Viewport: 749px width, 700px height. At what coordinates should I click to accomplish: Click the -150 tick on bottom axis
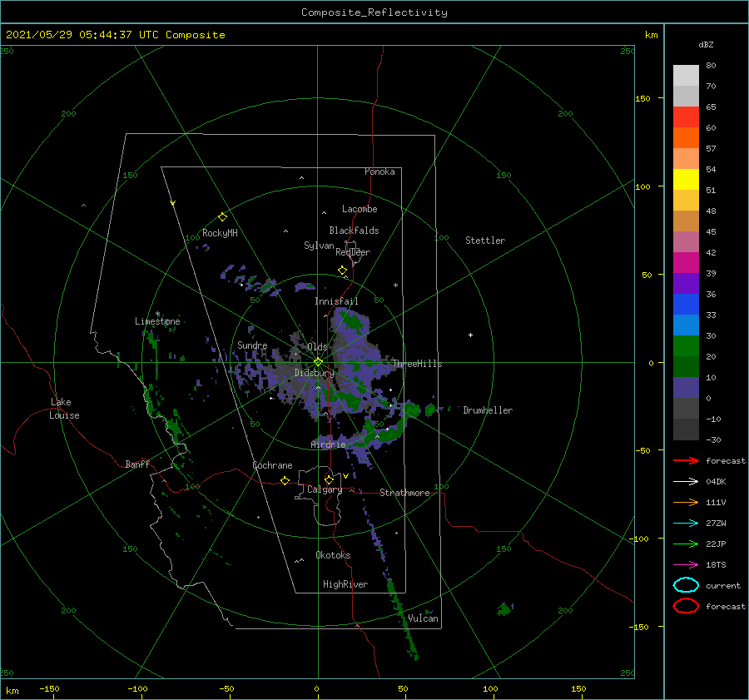click(x=49, y=688)
